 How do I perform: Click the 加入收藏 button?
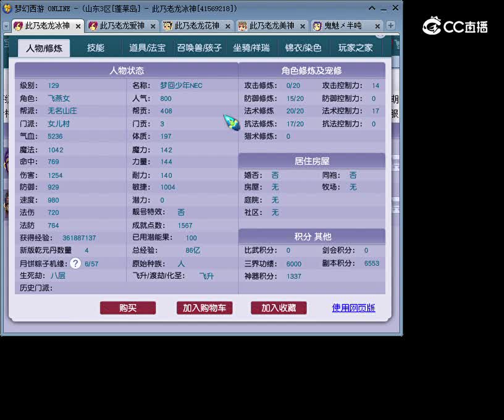(279, 308)
